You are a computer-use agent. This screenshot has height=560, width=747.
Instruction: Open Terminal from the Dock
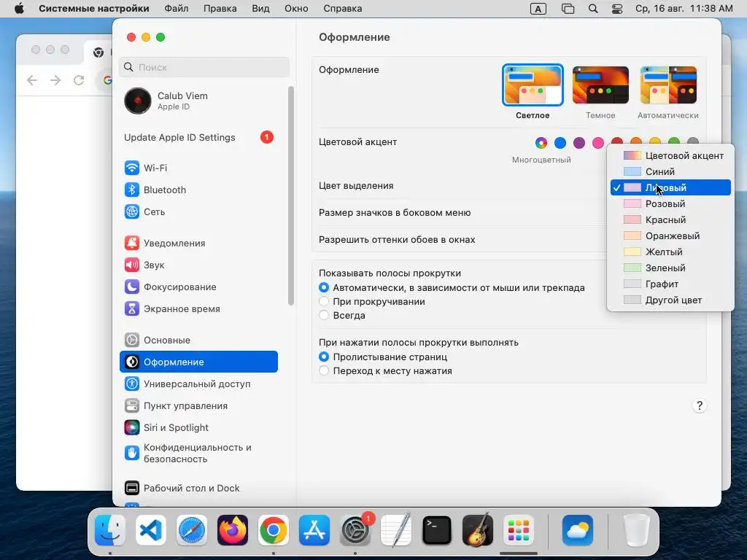coord(437,530)
